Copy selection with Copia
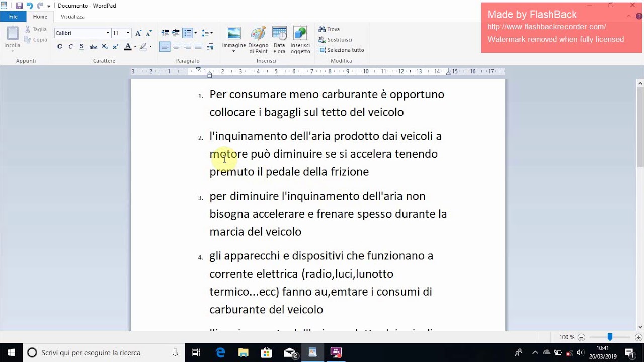The width and height of the screenshot is (644, 362). coord(36,40)
